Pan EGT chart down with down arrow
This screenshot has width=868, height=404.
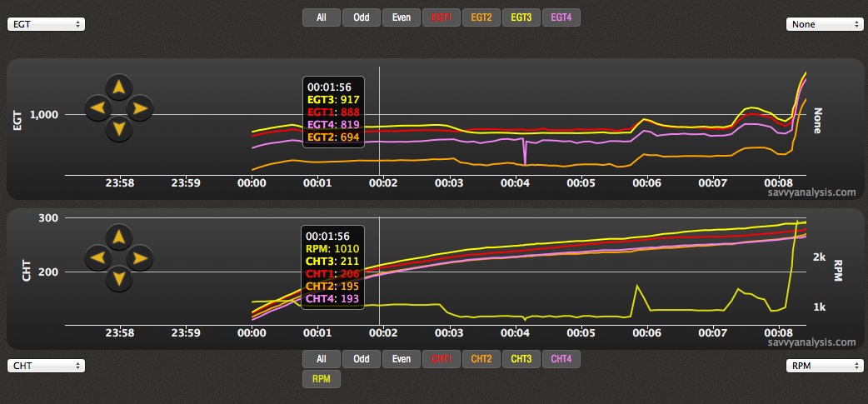coord(119,128)
